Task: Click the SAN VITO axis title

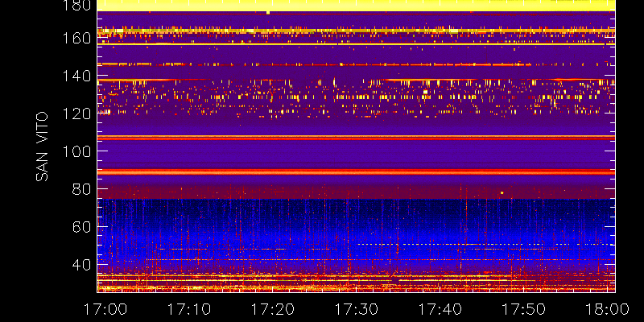Action: (42, 147)
